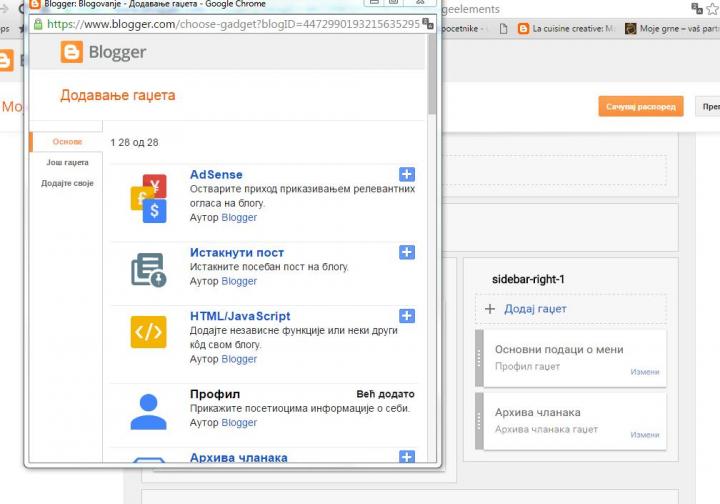Click the AdSense gadget icon

[148, 198]
